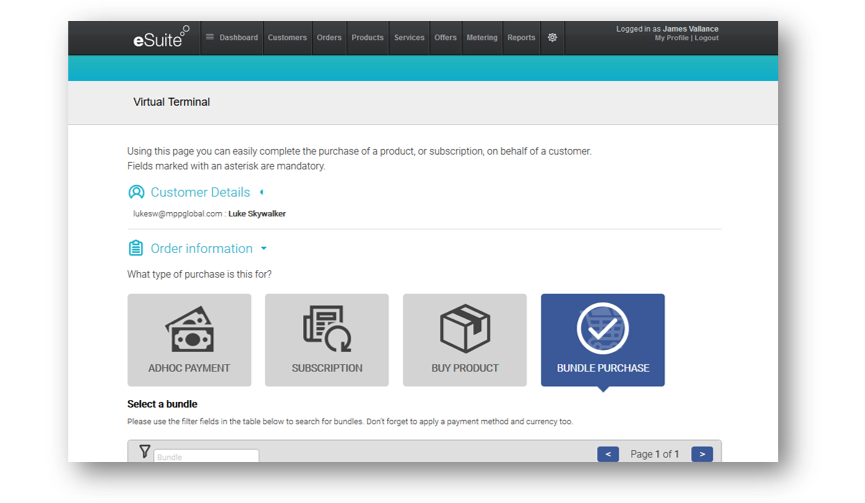Viewport: 865px width, 503px height.
Task: Click the hamburger icon beside Dashboard
Action: (x=210, y=37)
